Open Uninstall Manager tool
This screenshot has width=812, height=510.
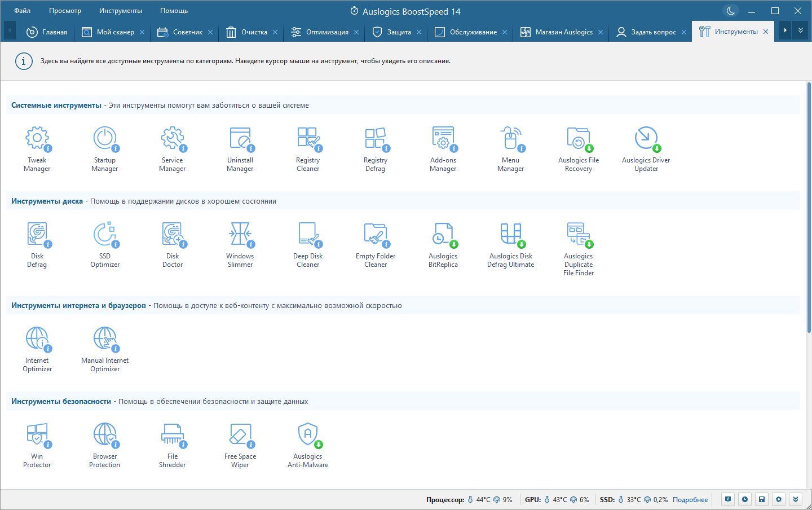tap(240, 149)
